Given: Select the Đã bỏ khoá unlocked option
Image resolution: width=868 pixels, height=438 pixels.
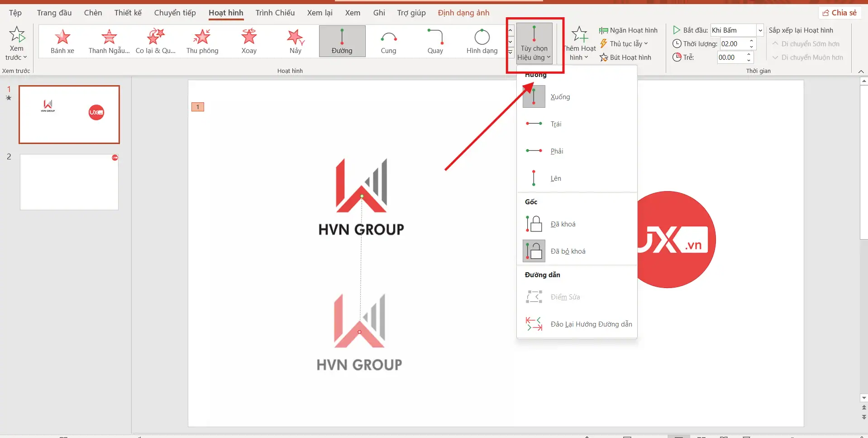Looking at the screenshot, I should click(x=577, y=251).
